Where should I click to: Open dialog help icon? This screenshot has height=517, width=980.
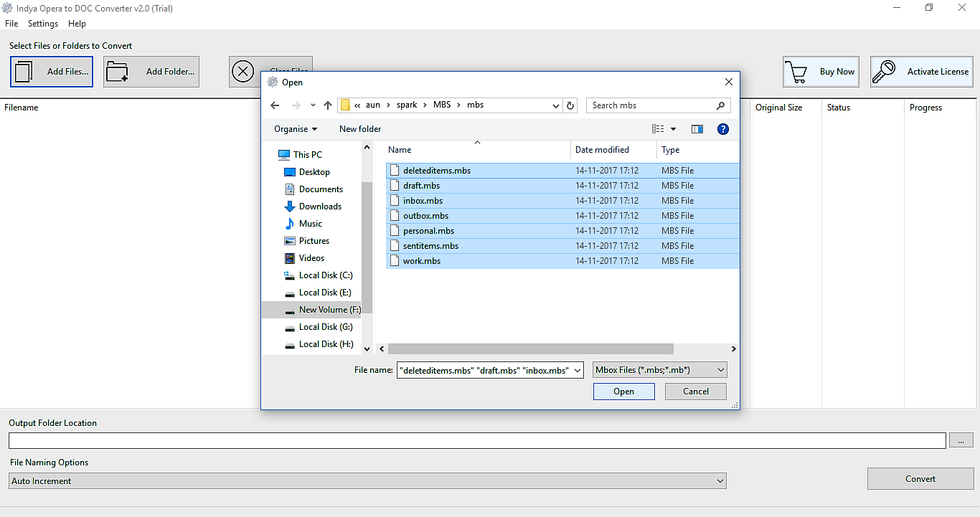coord(723,129)
